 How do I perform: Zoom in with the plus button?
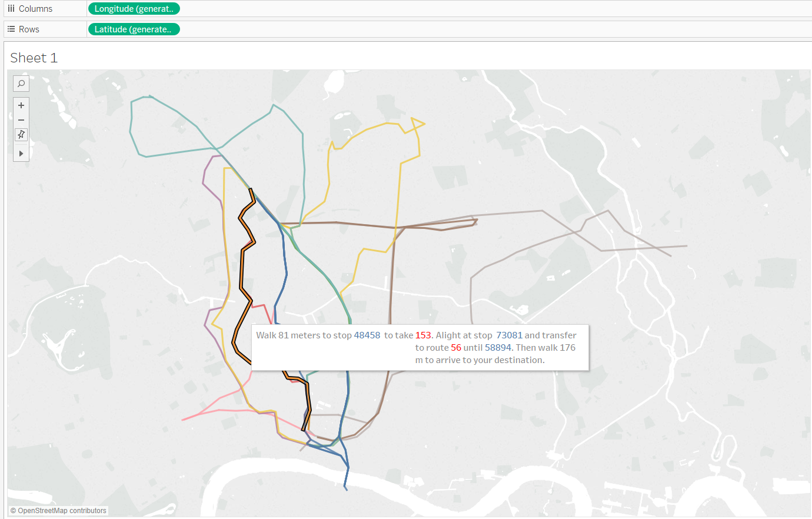(x=21, y=105)
